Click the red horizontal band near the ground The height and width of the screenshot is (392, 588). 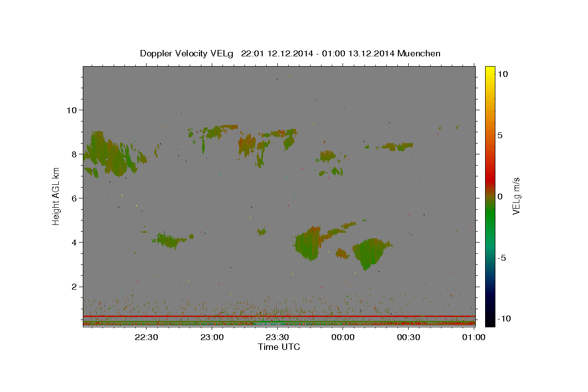(x=279, y=317)
